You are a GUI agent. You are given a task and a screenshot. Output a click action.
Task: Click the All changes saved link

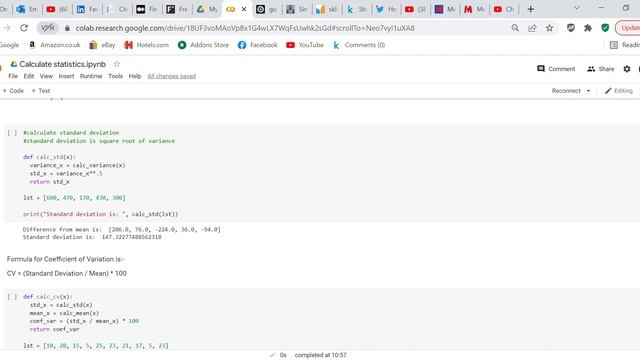[171, 76]
